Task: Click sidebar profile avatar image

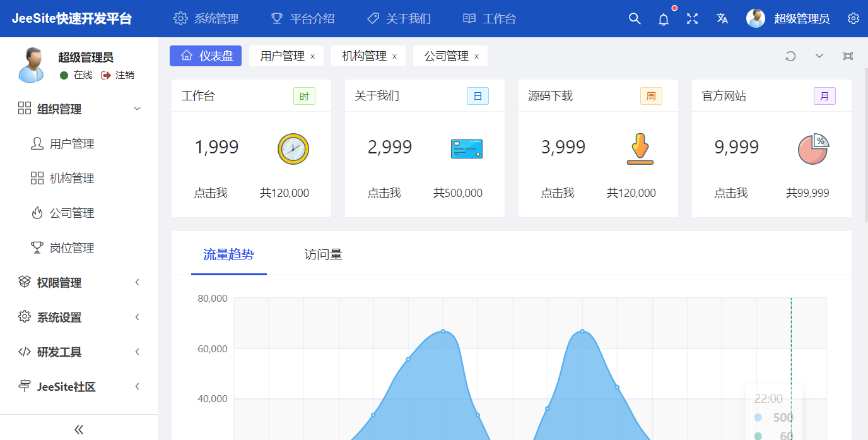Action: click(30, 65)
